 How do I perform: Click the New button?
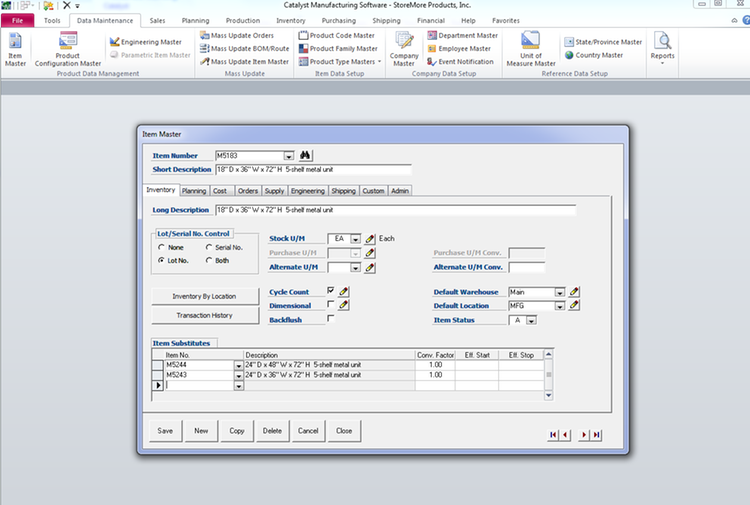point(201,431)
